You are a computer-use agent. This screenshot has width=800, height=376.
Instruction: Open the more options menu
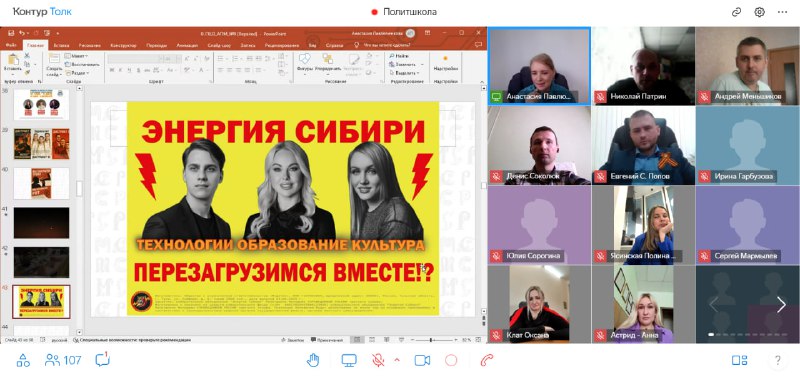coord(783,12)
